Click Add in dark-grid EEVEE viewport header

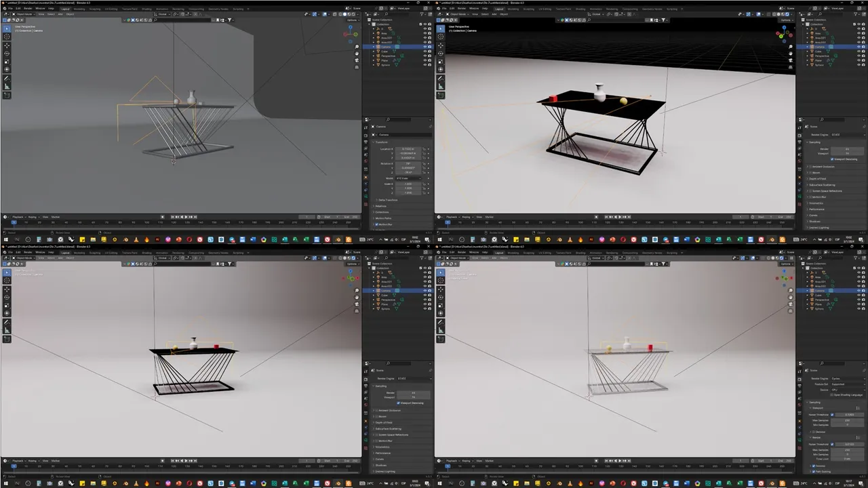point(494,14)
